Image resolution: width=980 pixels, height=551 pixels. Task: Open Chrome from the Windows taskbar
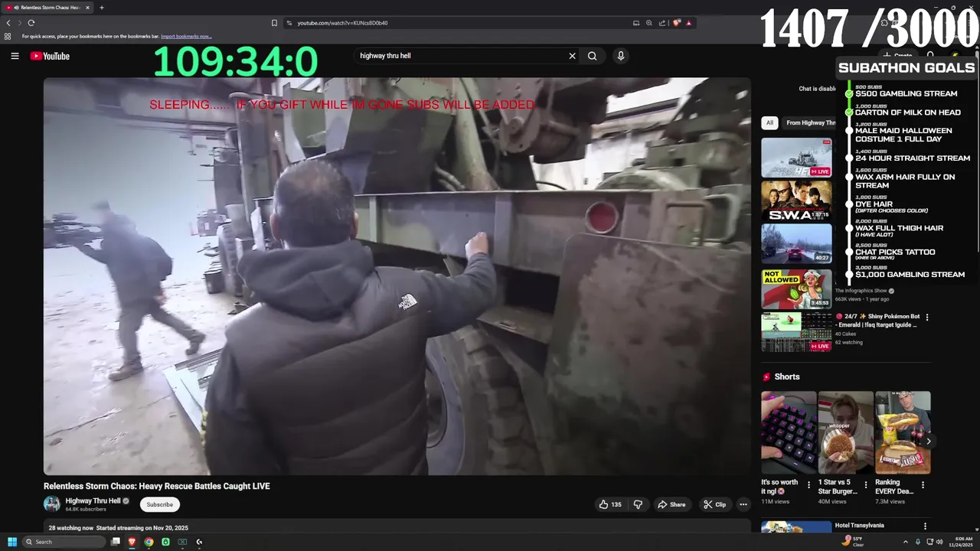pos(149,542)
